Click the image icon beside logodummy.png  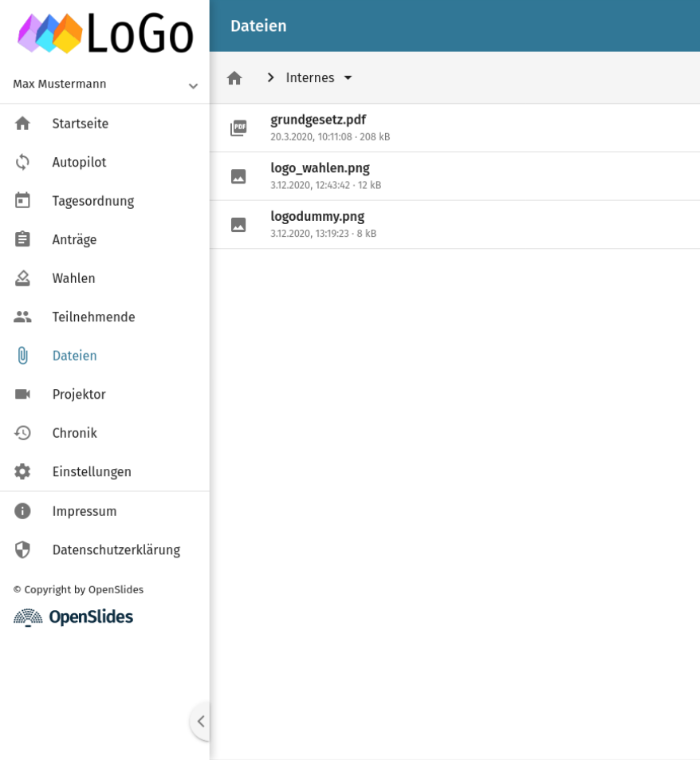(238, 225)
